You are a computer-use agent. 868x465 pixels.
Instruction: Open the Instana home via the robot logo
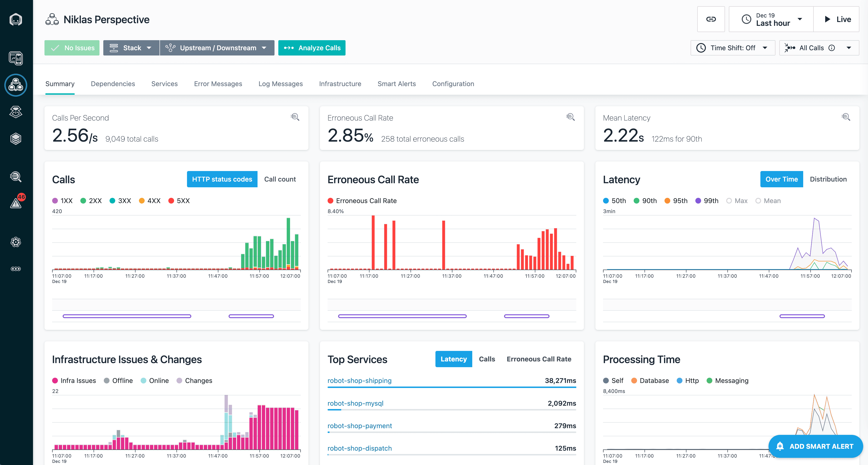point(16,19)
